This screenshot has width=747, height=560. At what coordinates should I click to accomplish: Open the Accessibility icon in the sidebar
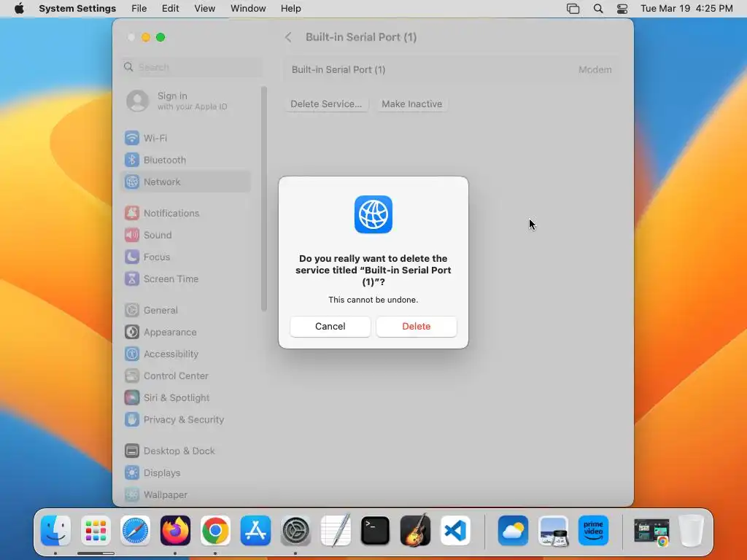[x=132, y=354]
